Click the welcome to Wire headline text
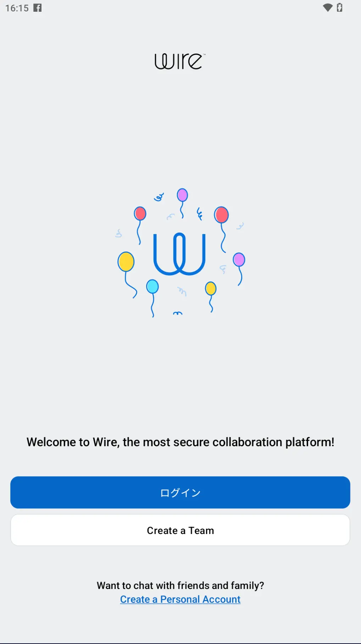 click(x=180, y=442)
